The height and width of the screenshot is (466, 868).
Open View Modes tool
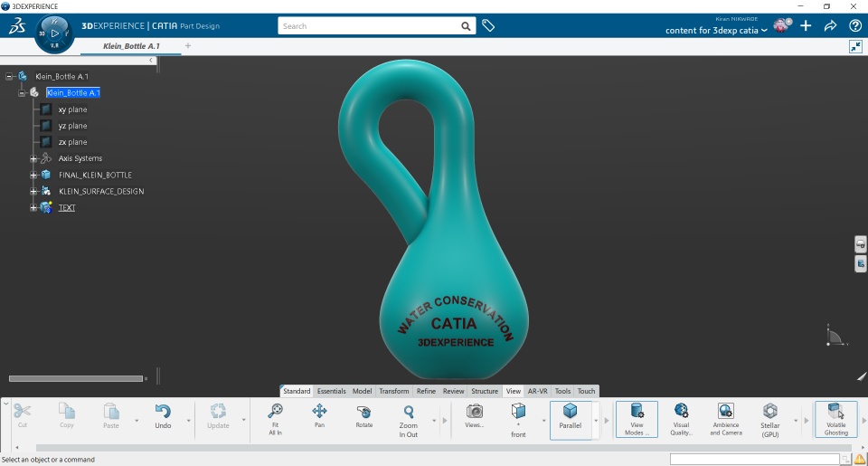[x=637, y=420]
